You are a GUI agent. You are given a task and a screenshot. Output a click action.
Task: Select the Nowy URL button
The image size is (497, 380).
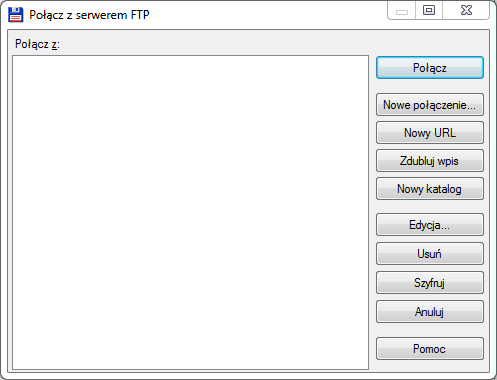430,133
